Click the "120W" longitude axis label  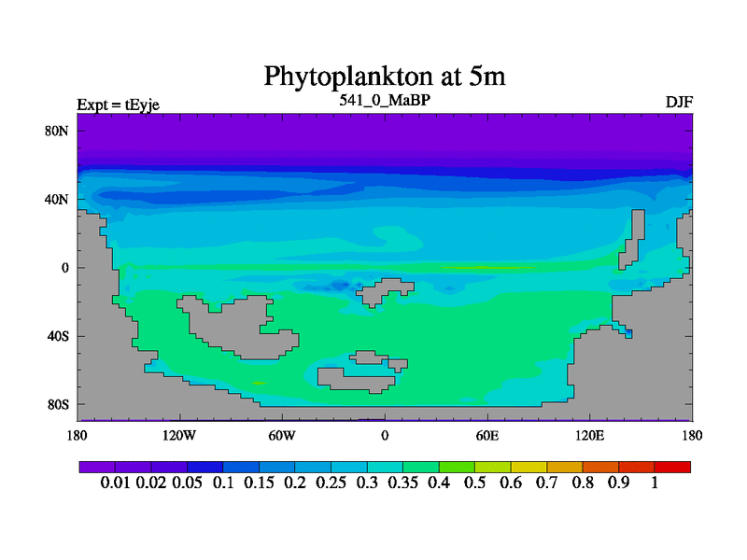(x=179, y=435)
